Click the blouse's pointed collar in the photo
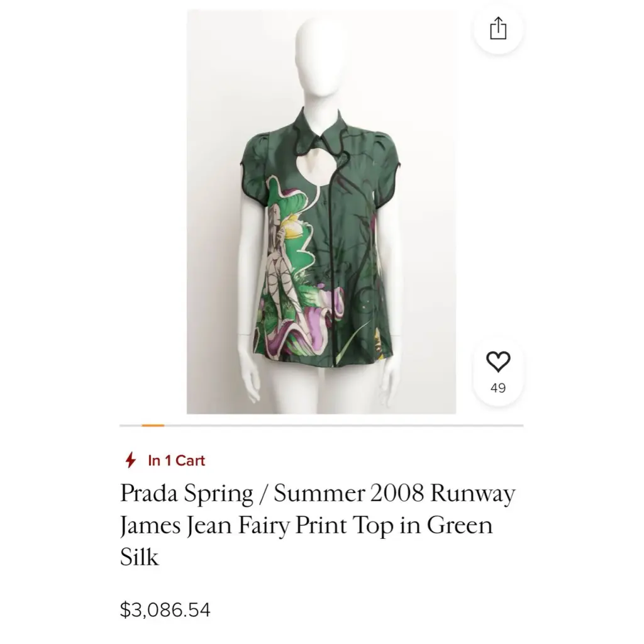This screenshot has height=644, width=644. 319,131
